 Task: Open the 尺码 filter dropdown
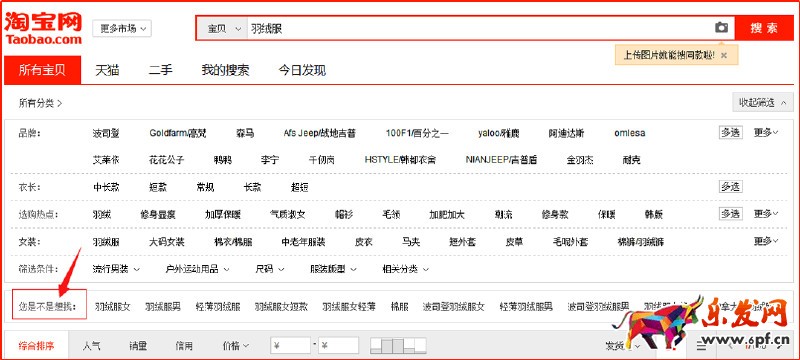point(270,269)
